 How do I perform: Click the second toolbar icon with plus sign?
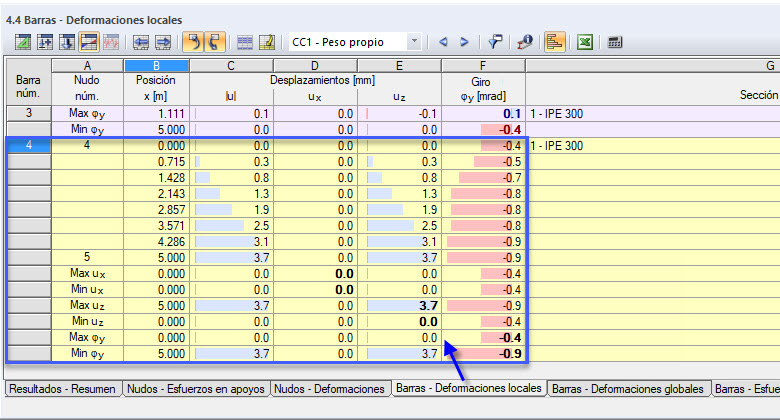[x=45, y=42]
